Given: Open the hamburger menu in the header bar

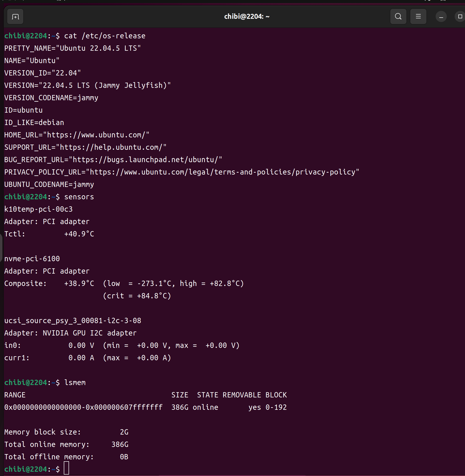Looking at the screenshot, I should click(418, 17).
